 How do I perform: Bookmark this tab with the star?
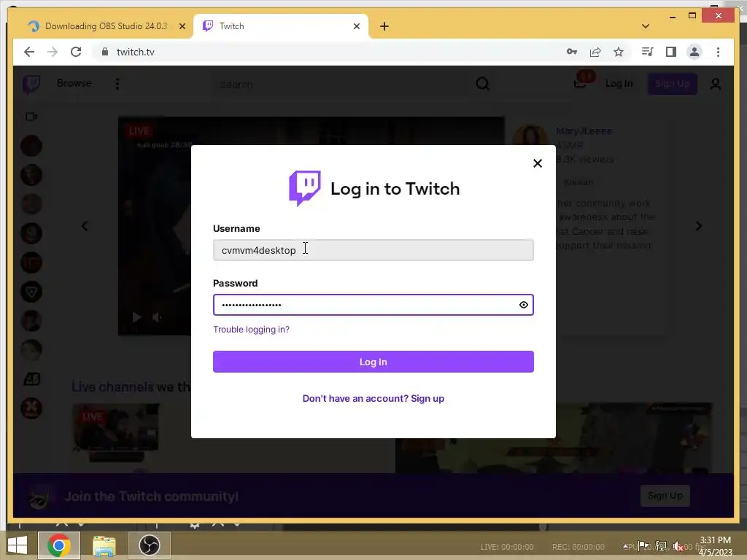tap(619, 52)
